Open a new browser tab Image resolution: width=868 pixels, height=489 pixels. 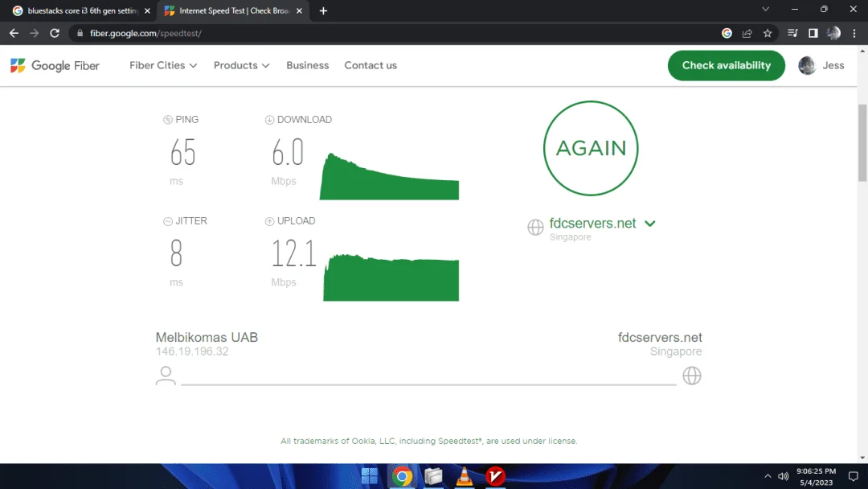323,10
